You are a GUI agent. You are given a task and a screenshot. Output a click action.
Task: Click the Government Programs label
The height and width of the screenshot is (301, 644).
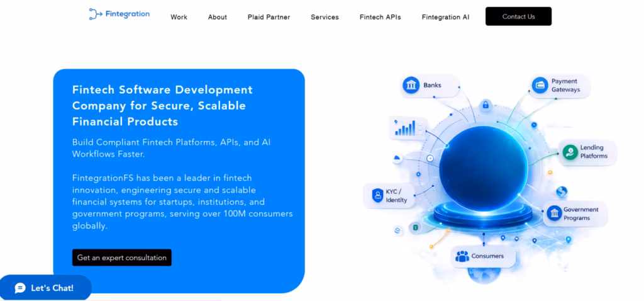click(580, 214)
